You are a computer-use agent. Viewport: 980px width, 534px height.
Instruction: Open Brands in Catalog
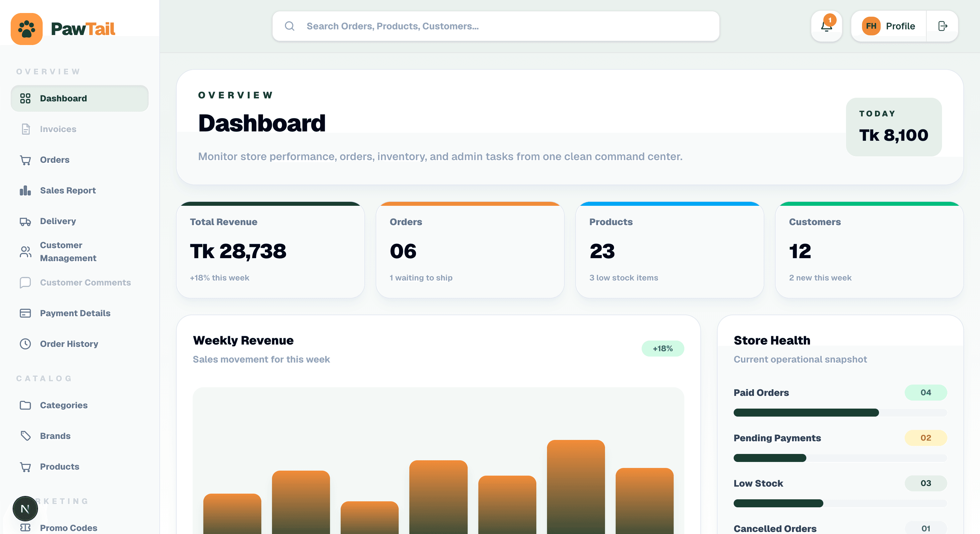tap(80, 436)
